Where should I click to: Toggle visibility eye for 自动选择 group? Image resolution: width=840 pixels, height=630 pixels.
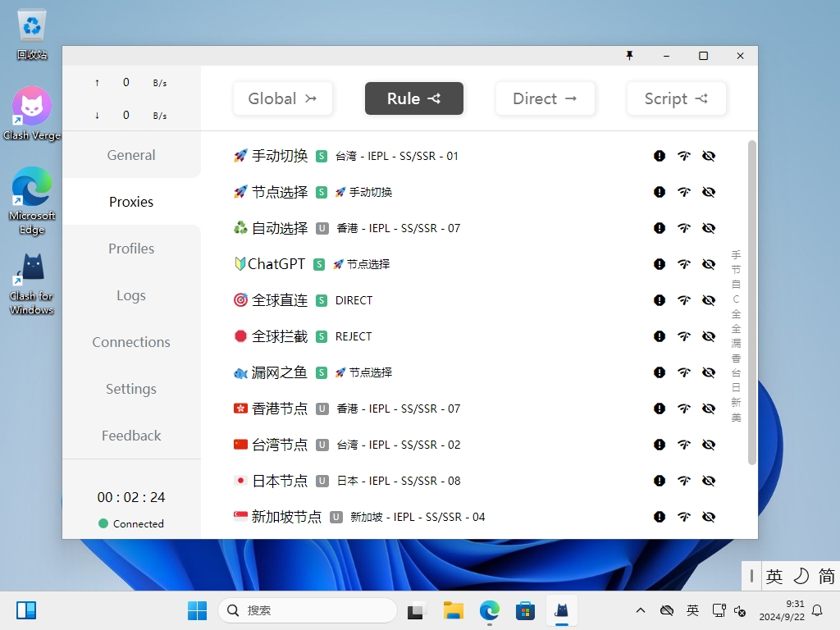[x=709, y=228]
